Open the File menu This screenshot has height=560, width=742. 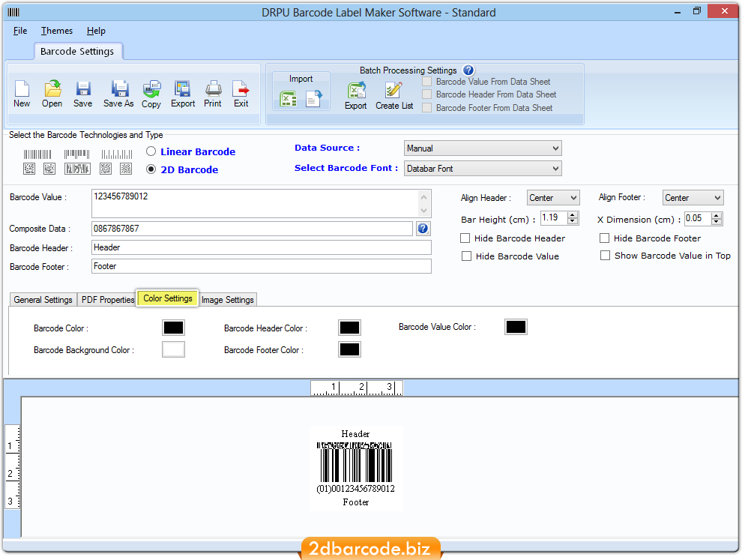[20, 31]
